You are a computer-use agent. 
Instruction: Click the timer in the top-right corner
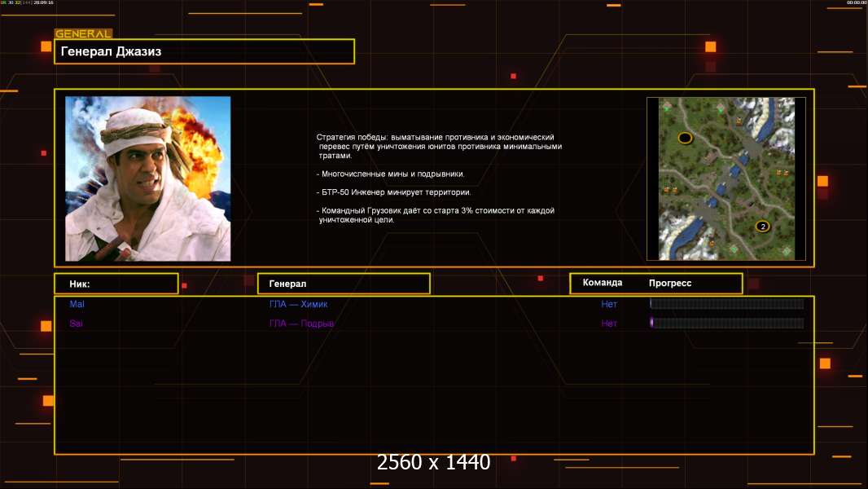coord(856,3)
